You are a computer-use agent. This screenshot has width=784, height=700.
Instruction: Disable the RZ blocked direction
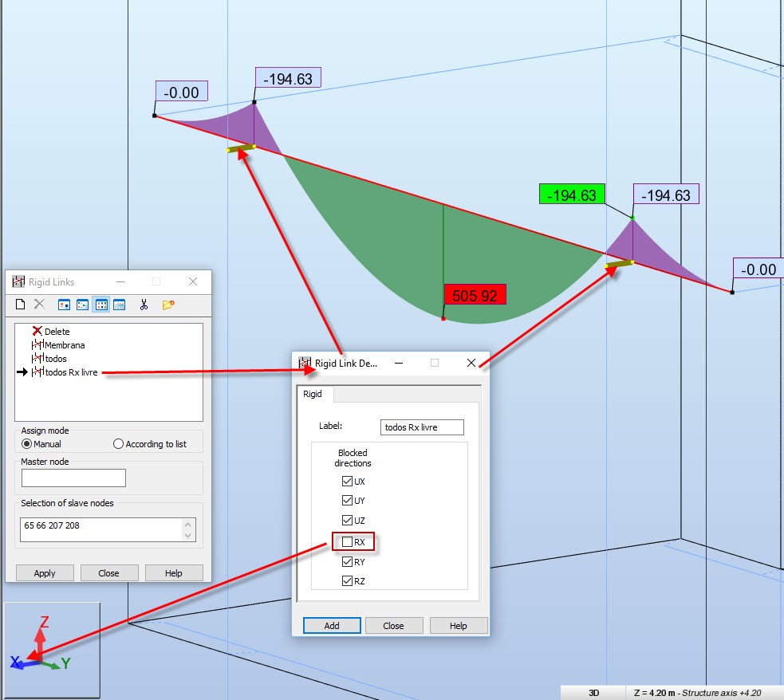346,580
